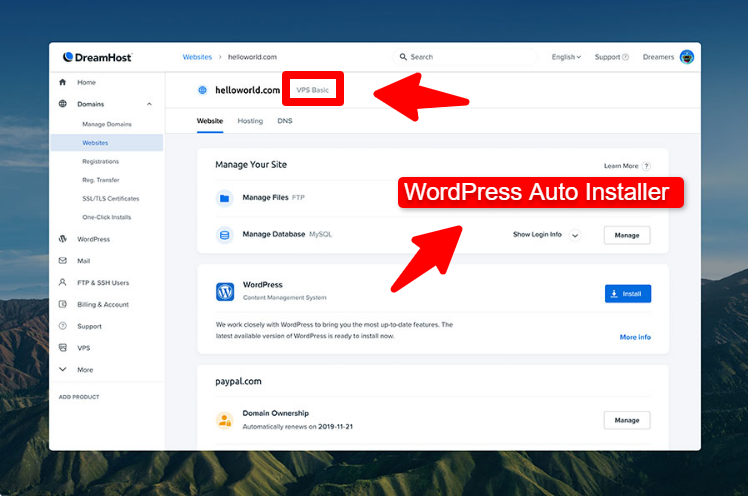Click the Learn More question mark icon
The height and width of the screenshot is (496, 748).
click(646, 166)
